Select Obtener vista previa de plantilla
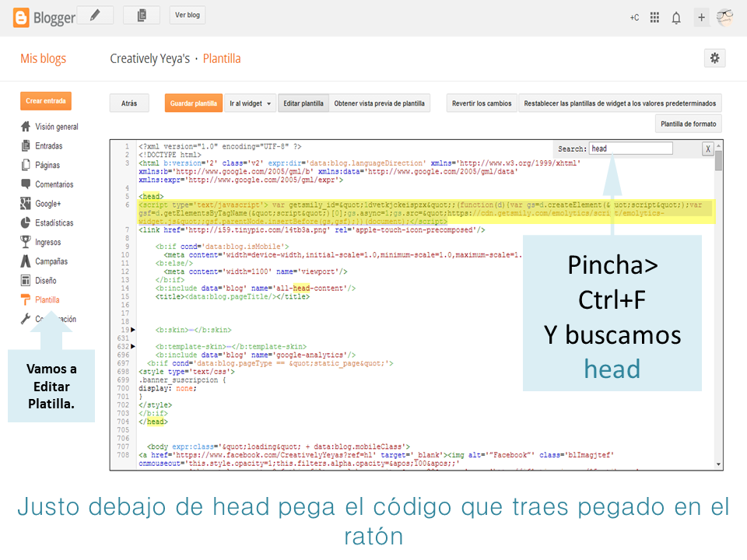This screenshot has height=560, width=747. [379, 103]
